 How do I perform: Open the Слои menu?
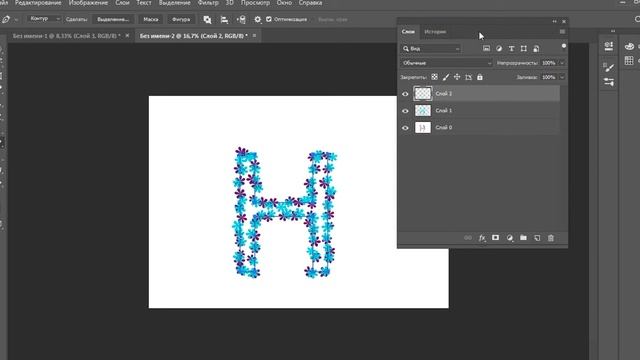[x=122, y=3]
